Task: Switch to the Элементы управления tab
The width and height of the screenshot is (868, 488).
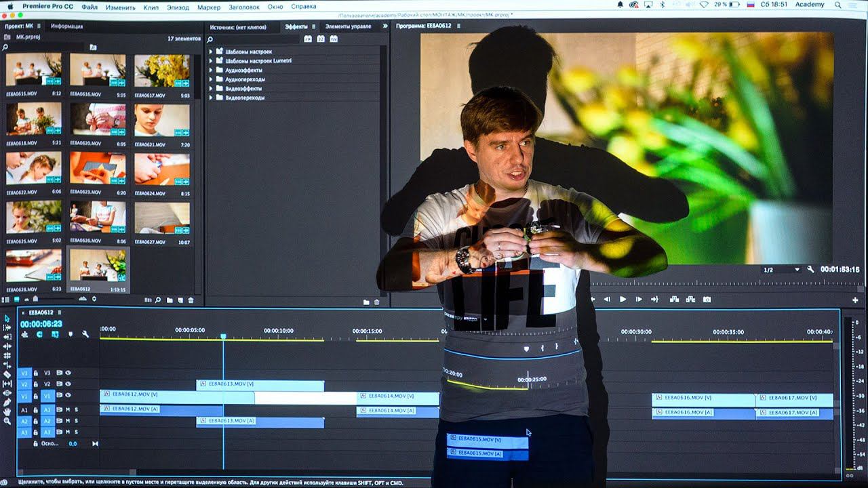Action: coord(348,26)
